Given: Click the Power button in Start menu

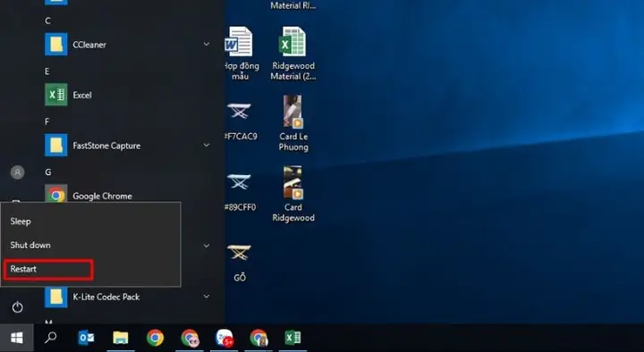Looking at the screenshot, I should click(17, 306).
